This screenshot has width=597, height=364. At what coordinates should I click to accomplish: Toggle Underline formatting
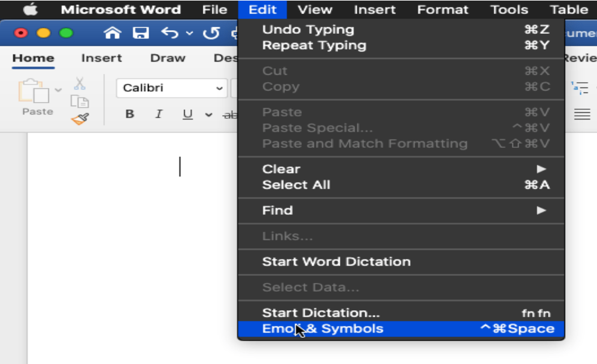click(x=187, y=114)
